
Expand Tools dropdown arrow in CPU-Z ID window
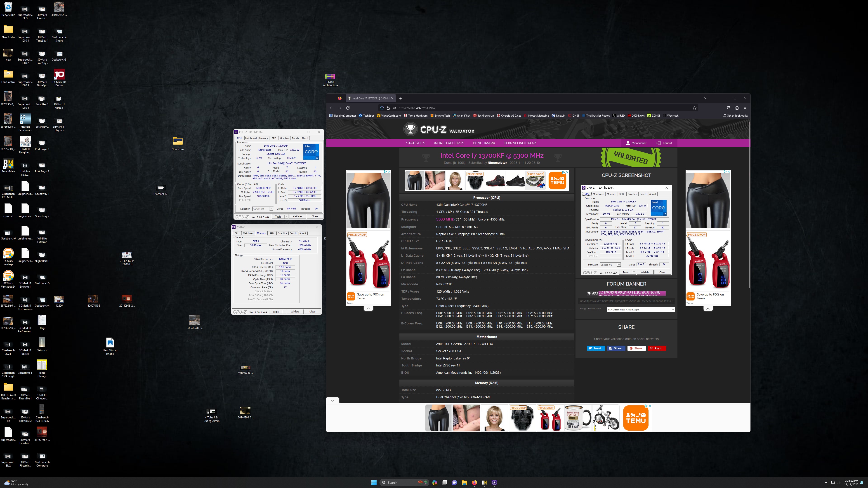pos(286,216)
